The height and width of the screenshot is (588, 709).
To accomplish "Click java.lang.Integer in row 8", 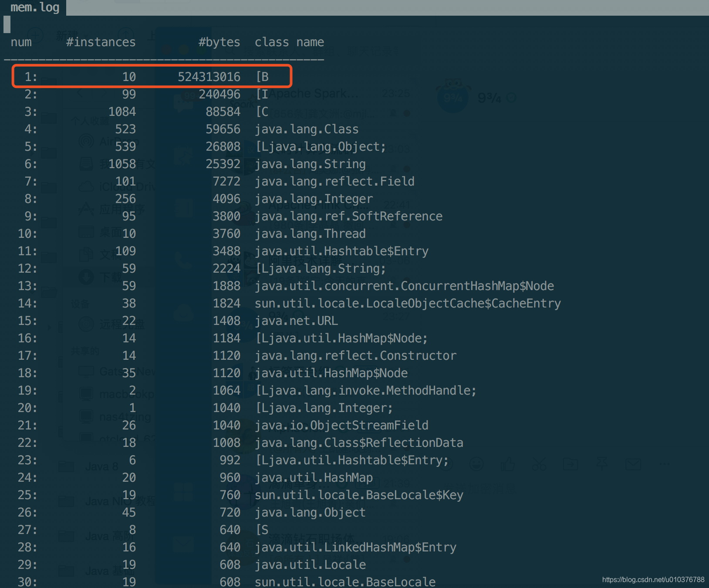I will 314,199.
